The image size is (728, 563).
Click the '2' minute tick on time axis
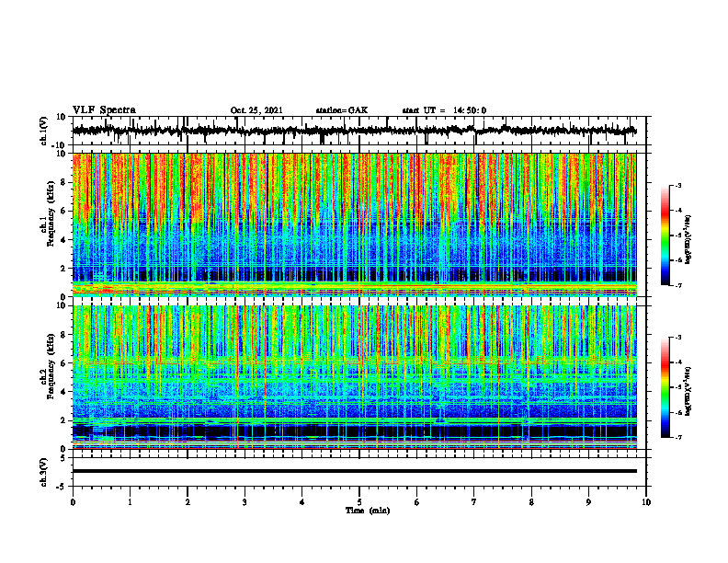pos(188,502)
